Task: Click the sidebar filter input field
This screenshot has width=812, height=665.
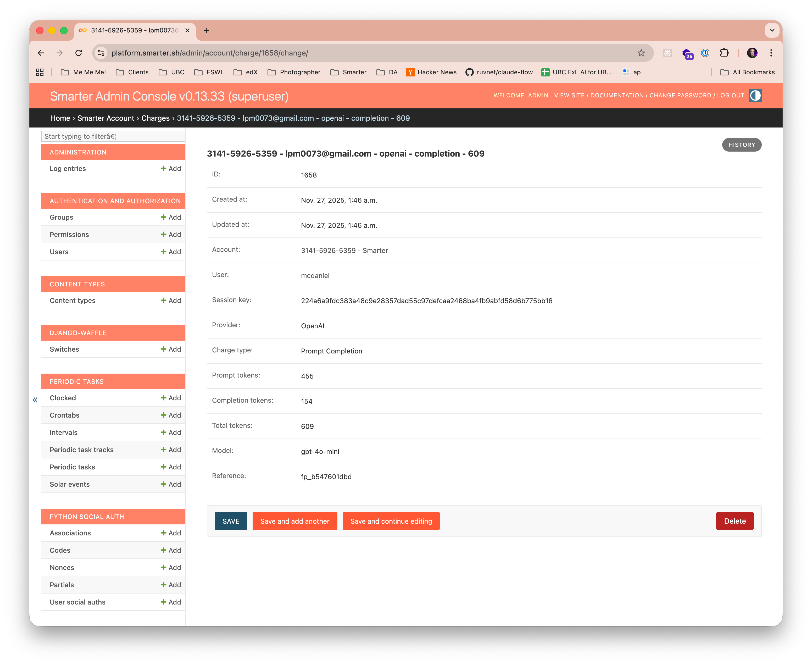Action: [x=113, y=136]
